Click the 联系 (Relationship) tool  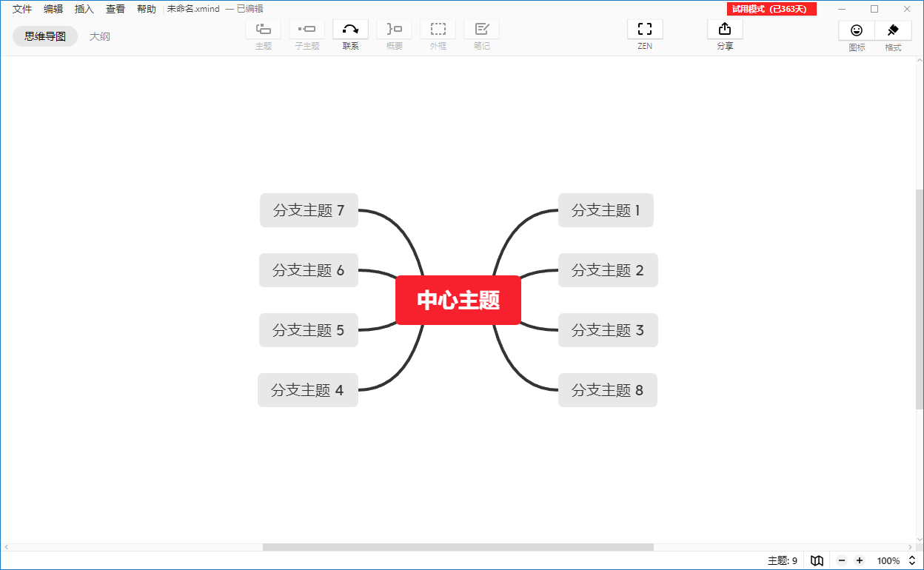[x=350, y=30]
